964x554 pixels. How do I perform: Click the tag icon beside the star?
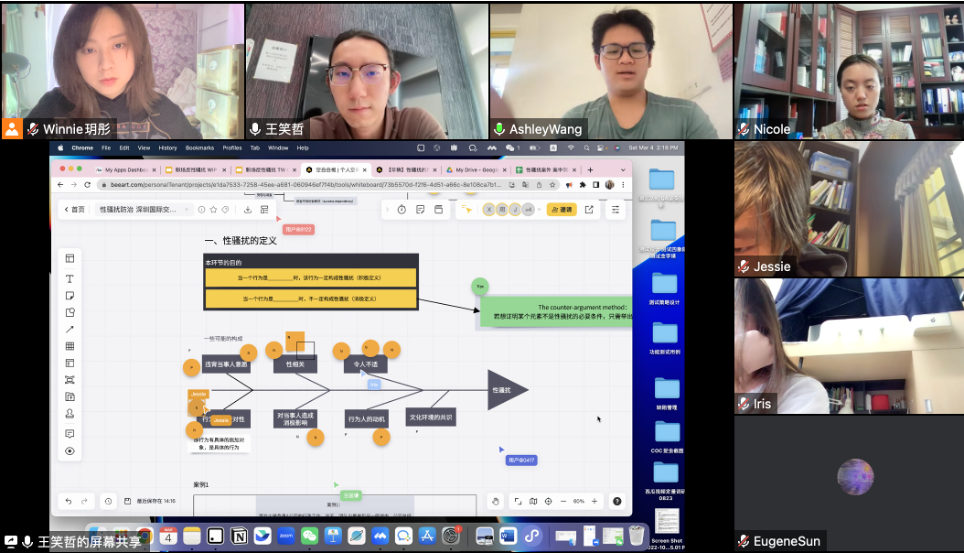226,210
